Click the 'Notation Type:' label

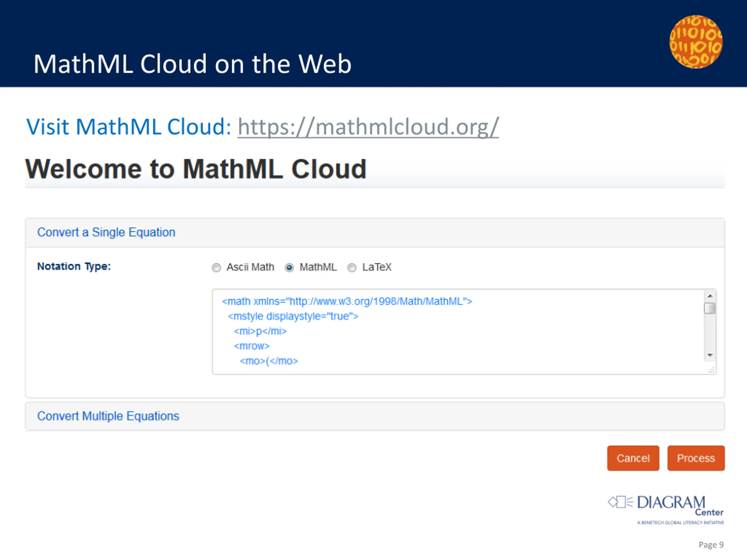(x=74, y=266)
